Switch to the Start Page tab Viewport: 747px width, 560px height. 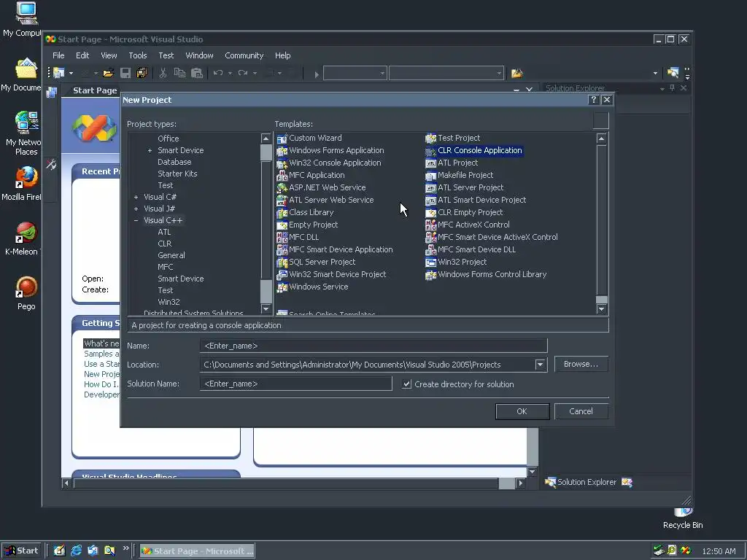pyautogui.click(x=95, y=90)
